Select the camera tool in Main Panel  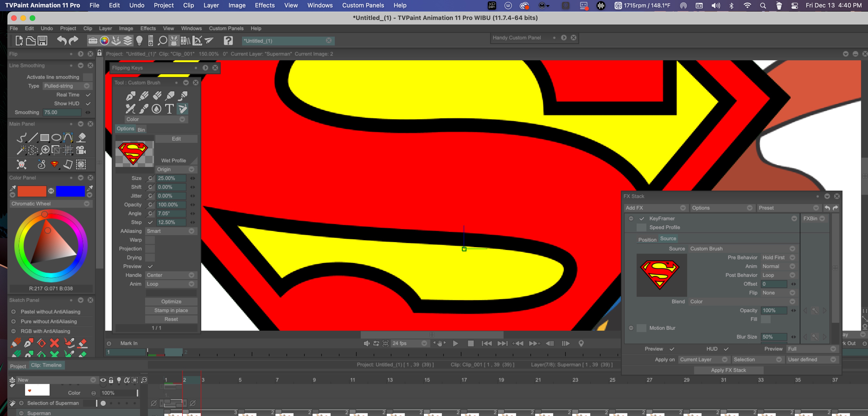pos(81,150)
